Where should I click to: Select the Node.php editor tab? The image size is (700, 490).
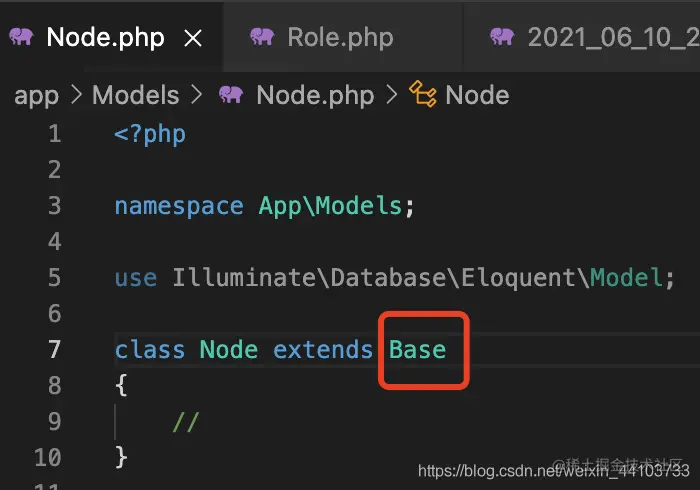tap(105, 37)
